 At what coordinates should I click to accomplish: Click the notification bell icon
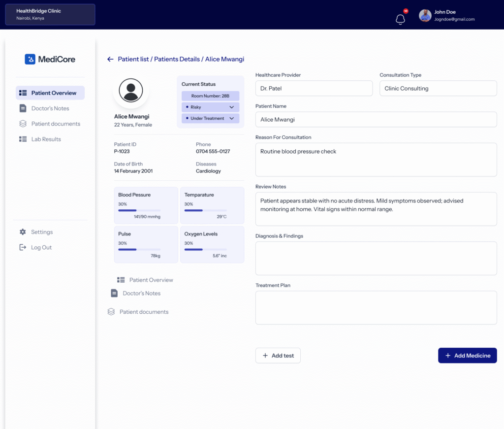click(x=401, y=19)
